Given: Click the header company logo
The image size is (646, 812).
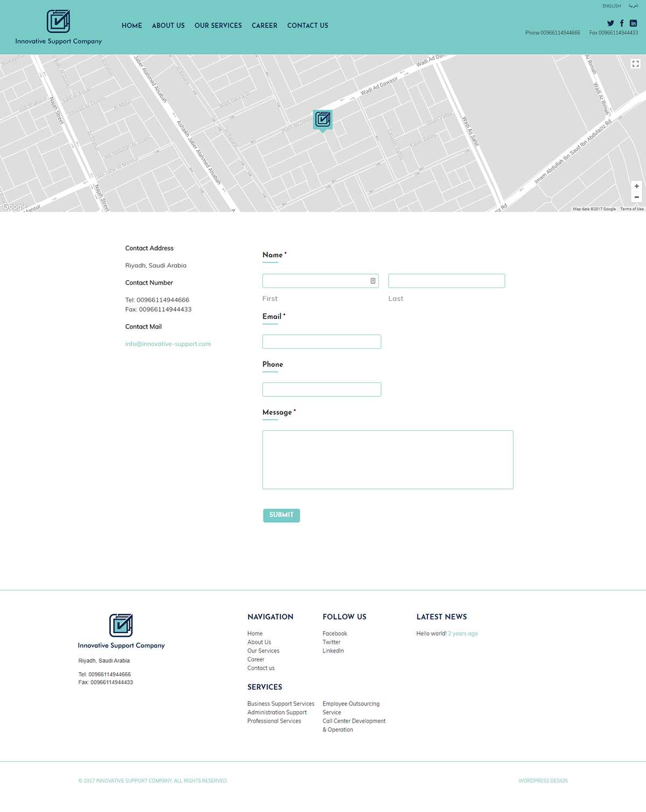Looking at the screenshot, I should (58, 27).
